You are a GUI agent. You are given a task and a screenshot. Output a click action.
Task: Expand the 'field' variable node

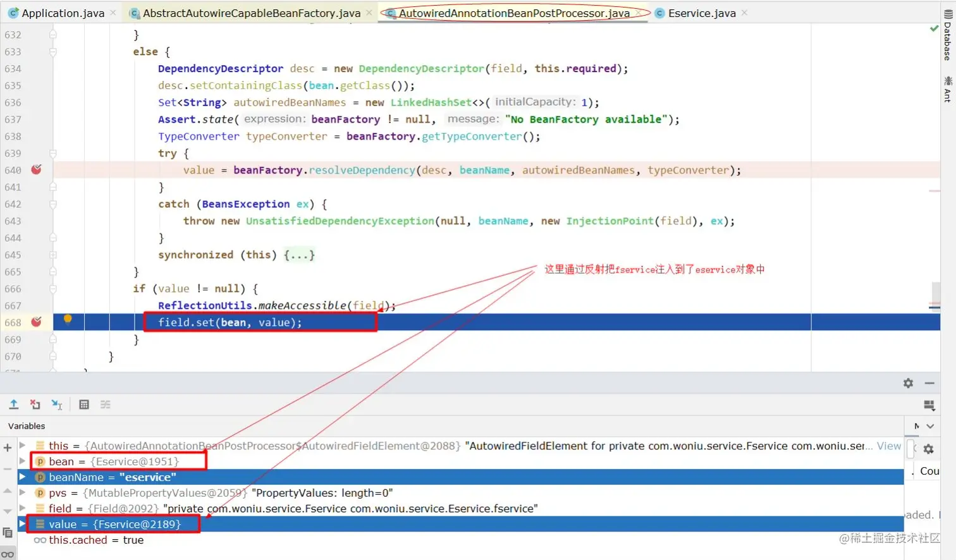point(22,508)
